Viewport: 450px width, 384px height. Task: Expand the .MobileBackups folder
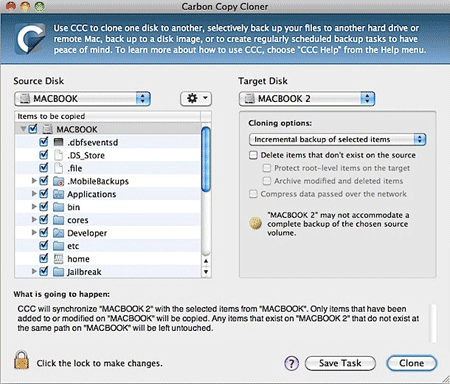(x=34, y=181)
